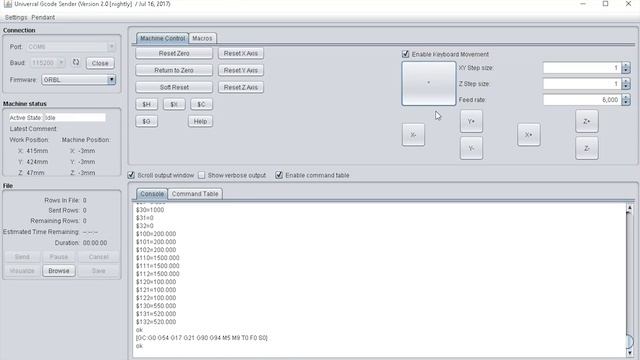Viewport: 640px width, 360px height.
Task: Jog the X axis positive (X+)
Action: (529, 135)
